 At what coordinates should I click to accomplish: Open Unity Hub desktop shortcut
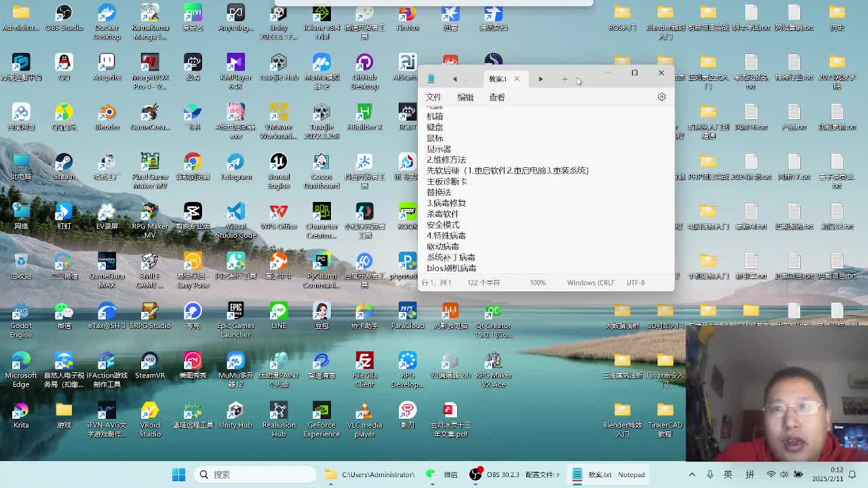[235, 415]
